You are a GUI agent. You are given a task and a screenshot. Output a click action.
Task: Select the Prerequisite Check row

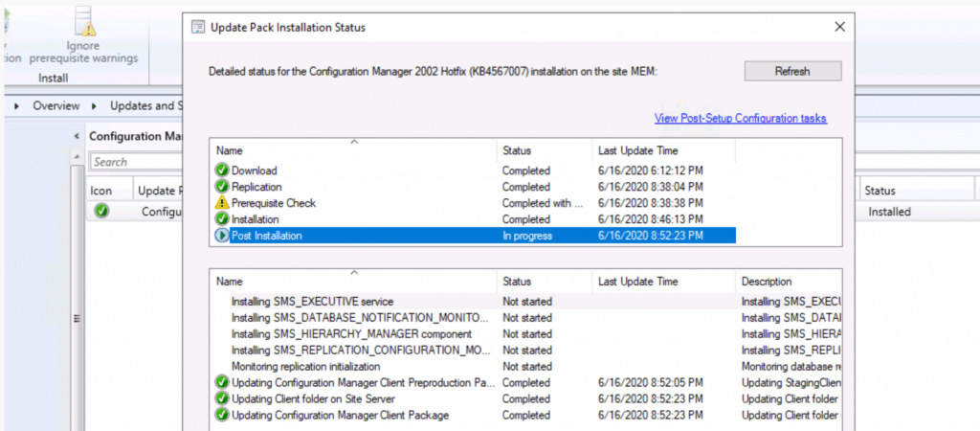pyautogui.click(x=475, y=203)
